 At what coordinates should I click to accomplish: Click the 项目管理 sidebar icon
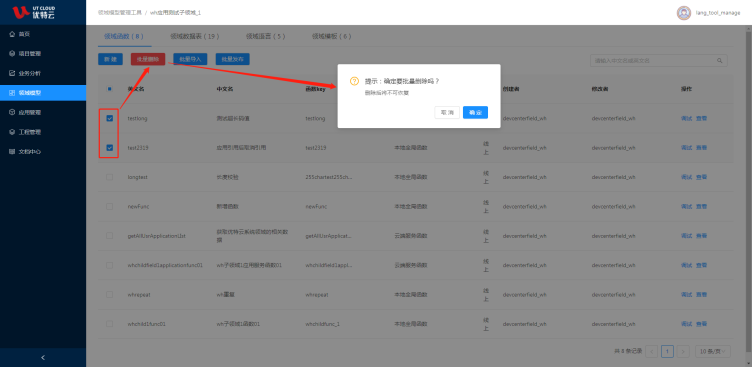click(12, 54)
